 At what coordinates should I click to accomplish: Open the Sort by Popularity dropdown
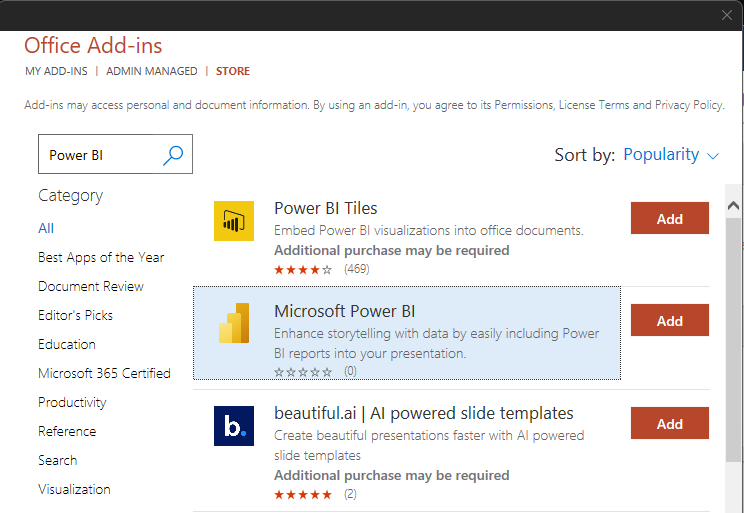point(671,155)
